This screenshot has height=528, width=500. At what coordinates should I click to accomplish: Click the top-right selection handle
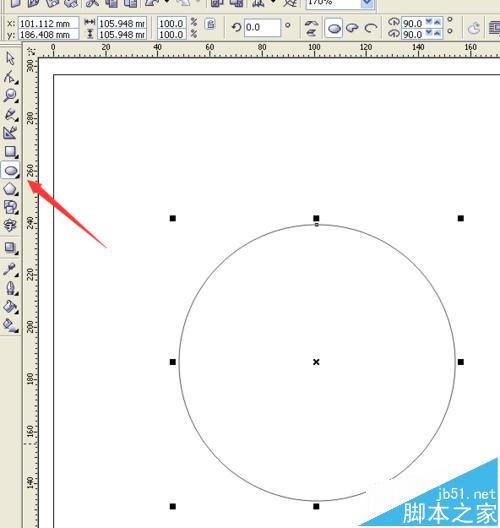tap(461, 219)
